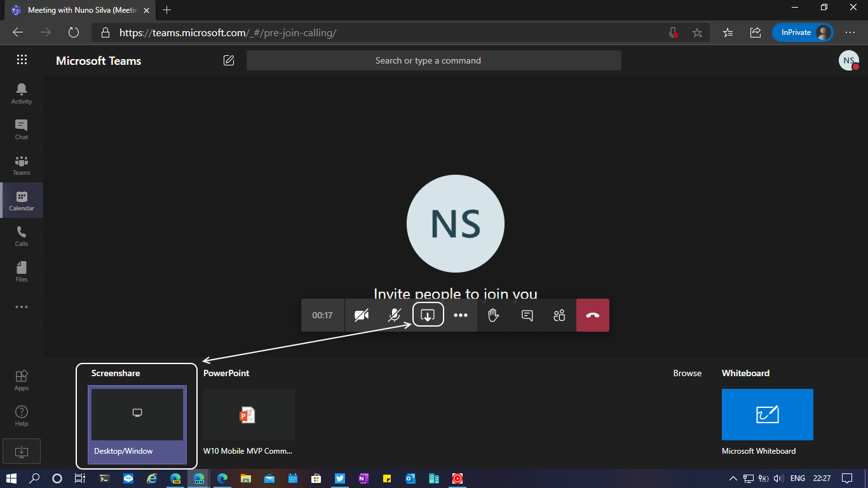
Task: Open the app launcher waffle icon
Action: pyautogui.click(x=22, y=60)
